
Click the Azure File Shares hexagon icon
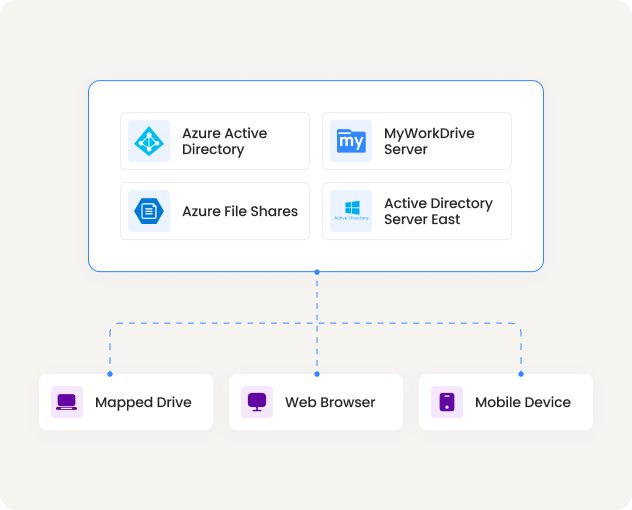(x=149, y=211)
